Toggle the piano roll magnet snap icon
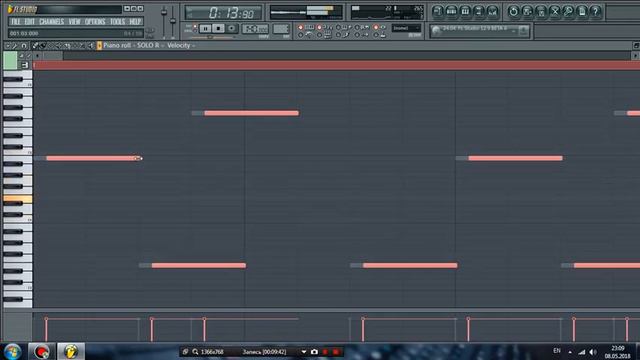This screenshot has height=360, width=640. point(24,46)
